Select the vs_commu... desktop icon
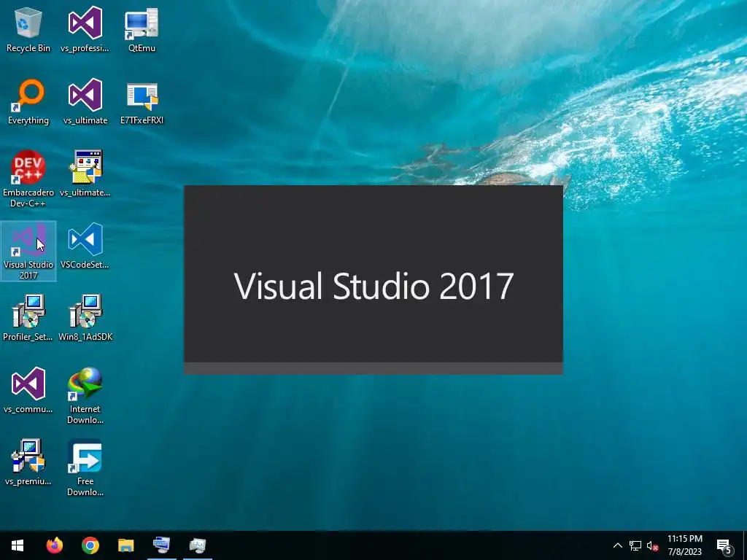747x560 pixels. (28, 391)
